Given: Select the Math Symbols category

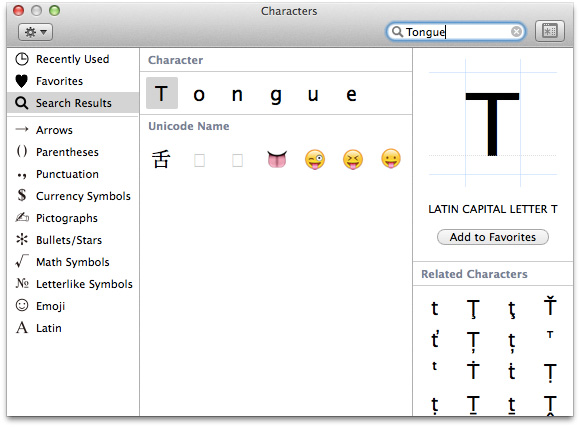Looking at the screenshot, I should (72, 262).
